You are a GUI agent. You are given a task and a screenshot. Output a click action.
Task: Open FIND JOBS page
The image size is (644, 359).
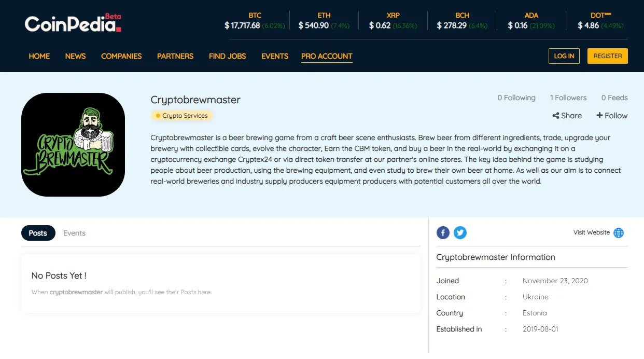[228, 56]
